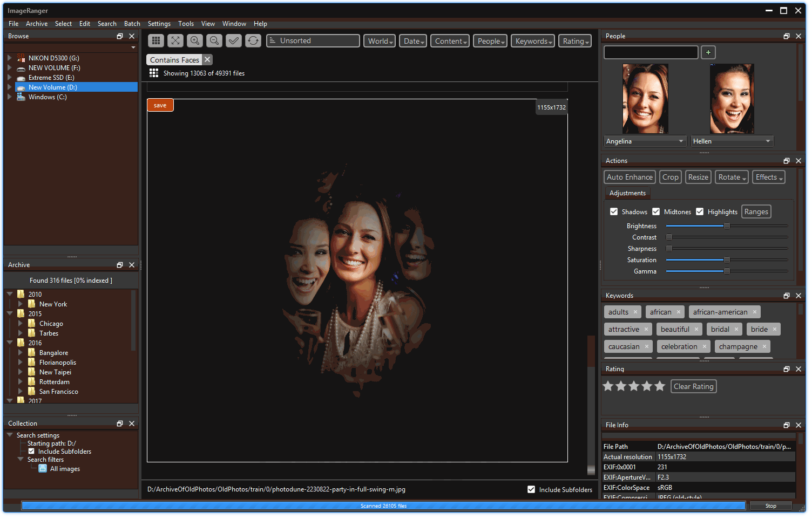Give the photo a five-star rating
The height and width of the screenshot is (519, 812).
(x=659, y=386)
